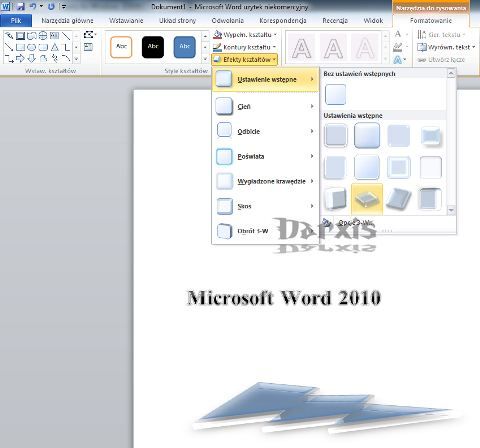Open the Cień submenu
Screen dimensions: 480x448
[265, 107]
